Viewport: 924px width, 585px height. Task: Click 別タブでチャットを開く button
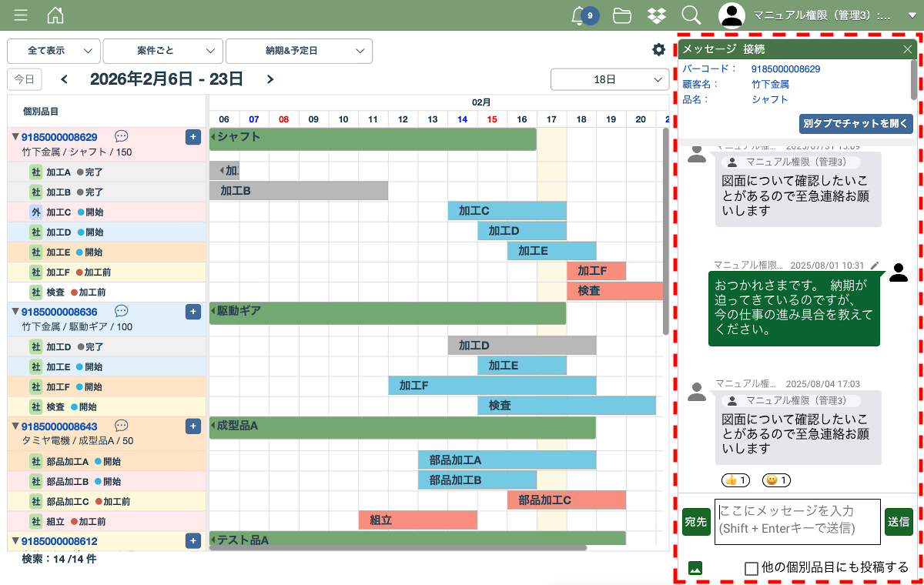855,124
